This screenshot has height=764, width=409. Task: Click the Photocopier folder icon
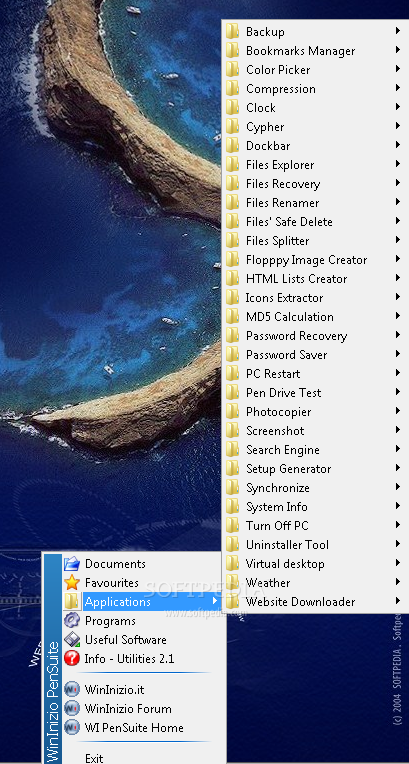pos(233,412)
